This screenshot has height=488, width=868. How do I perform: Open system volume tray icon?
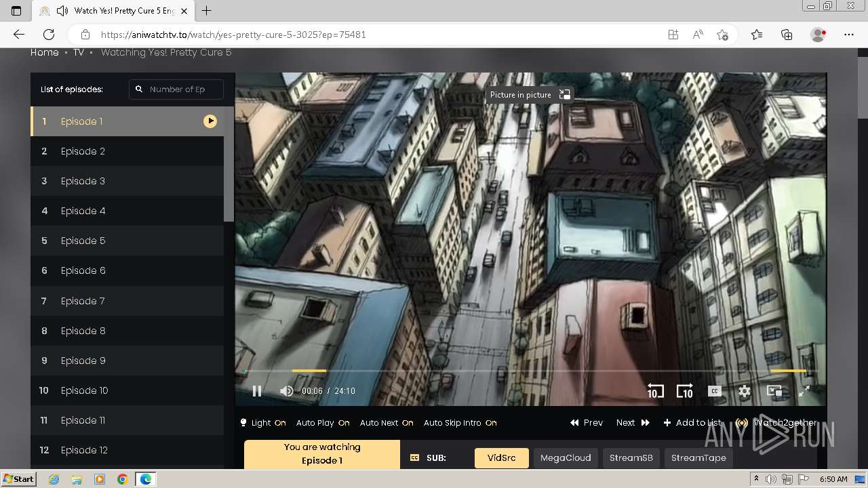click(x=771, y=479)
